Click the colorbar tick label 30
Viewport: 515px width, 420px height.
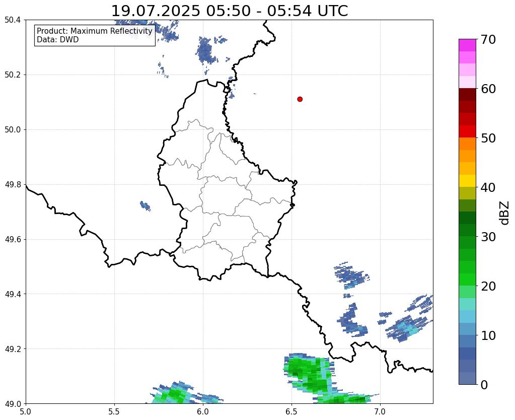(488, 237)
